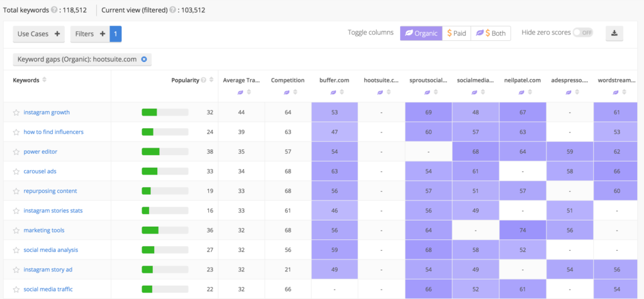The width and height of the screenshot is (644, 299).
Task: Click popularity bar for 'instagram stories stats'
Action: [x=165, y=211]
